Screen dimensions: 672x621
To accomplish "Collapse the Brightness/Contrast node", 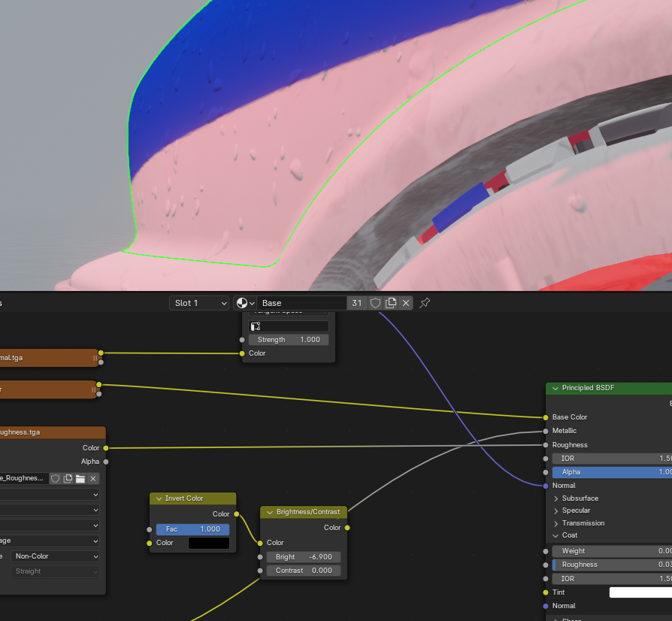I will coord(270,512).
